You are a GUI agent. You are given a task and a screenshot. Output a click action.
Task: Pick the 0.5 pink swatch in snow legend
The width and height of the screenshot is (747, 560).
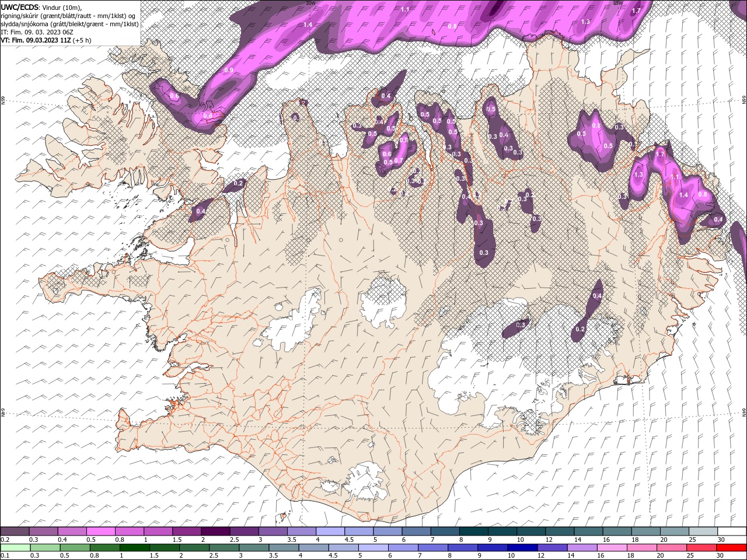pyautogui.click(x=101, y=531)
